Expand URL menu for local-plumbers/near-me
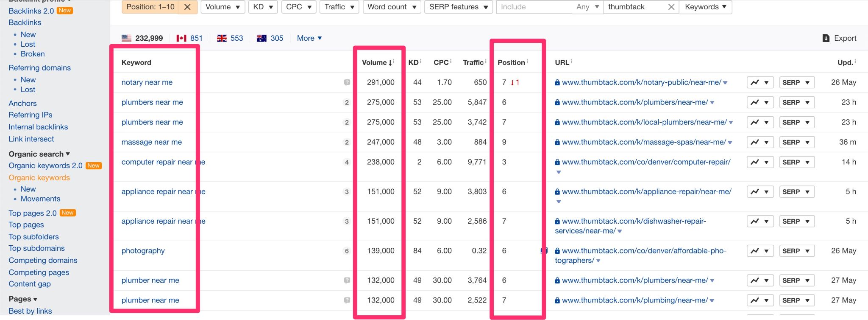 (731, 123)
